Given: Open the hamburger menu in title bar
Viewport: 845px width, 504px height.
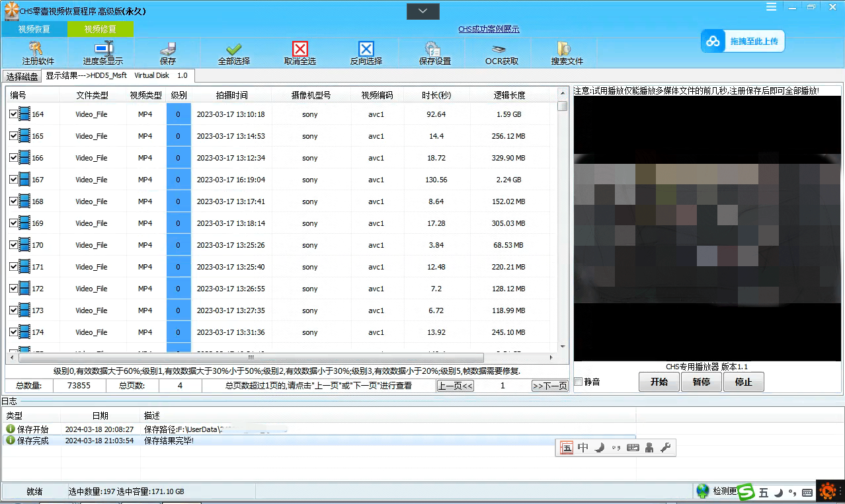Looking at the screenshot, I should (x=772, y=7).
